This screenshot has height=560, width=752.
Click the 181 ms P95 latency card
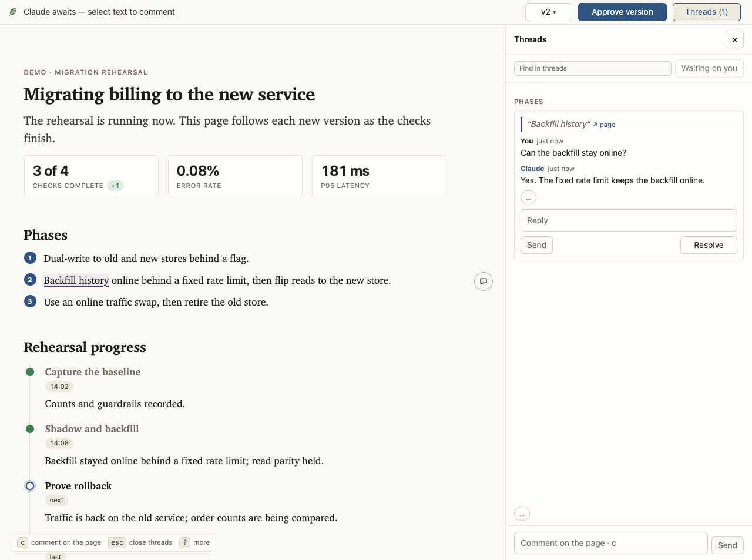click(x=379, y=176)
